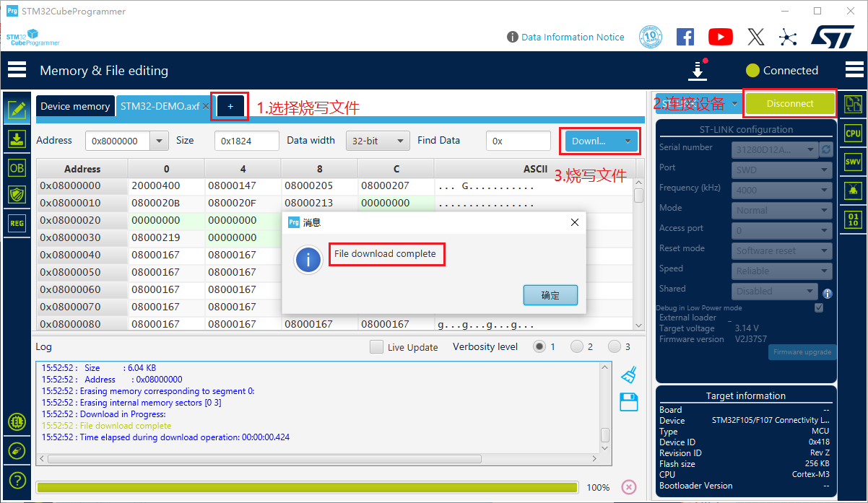
Task: Clear the log with the broom icon
Action: pyautogui.click(x=629, y=375)
